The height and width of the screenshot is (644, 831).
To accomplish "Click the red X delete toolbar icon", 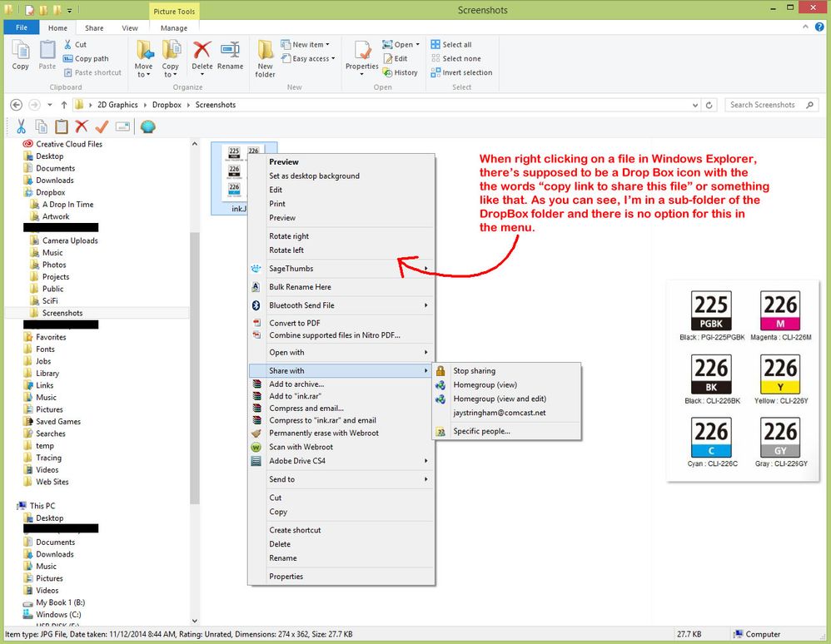I will 82,126.
